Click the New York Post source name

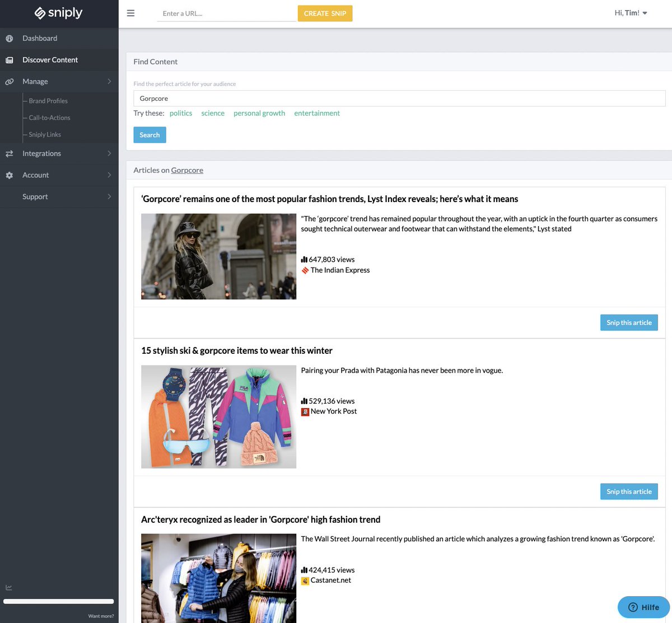[x=334, y=411]
